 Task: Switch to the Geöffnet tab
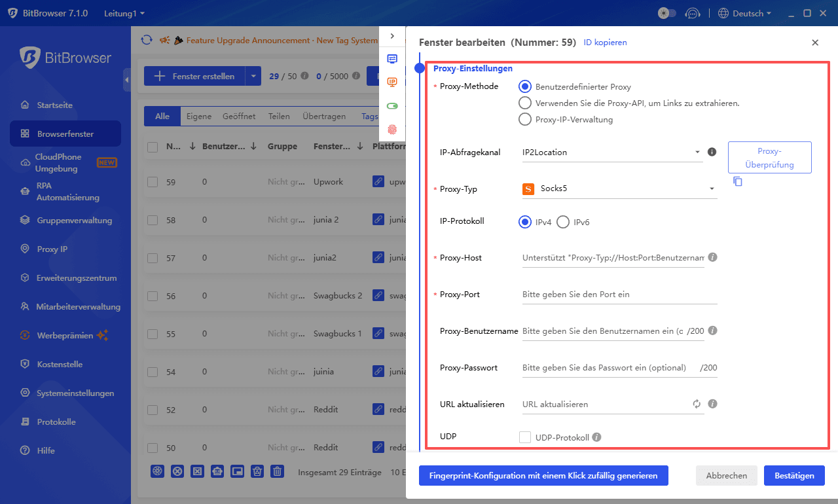(239, 116)
